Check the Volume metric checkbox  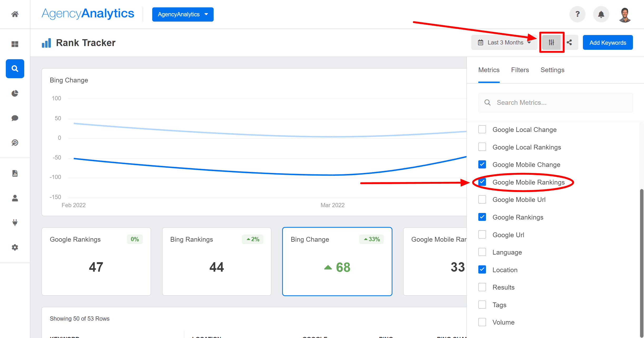click(482, 322)
